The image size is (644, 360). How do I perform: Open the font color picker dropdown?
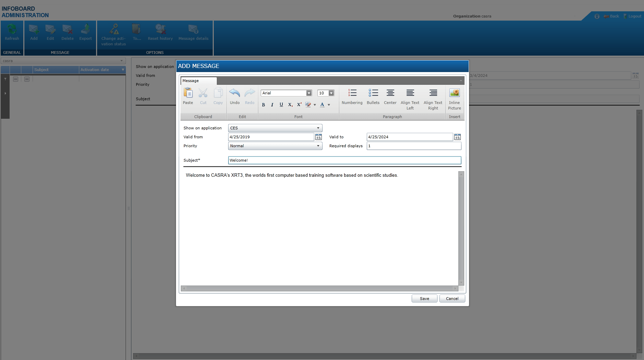coord(328,105)
